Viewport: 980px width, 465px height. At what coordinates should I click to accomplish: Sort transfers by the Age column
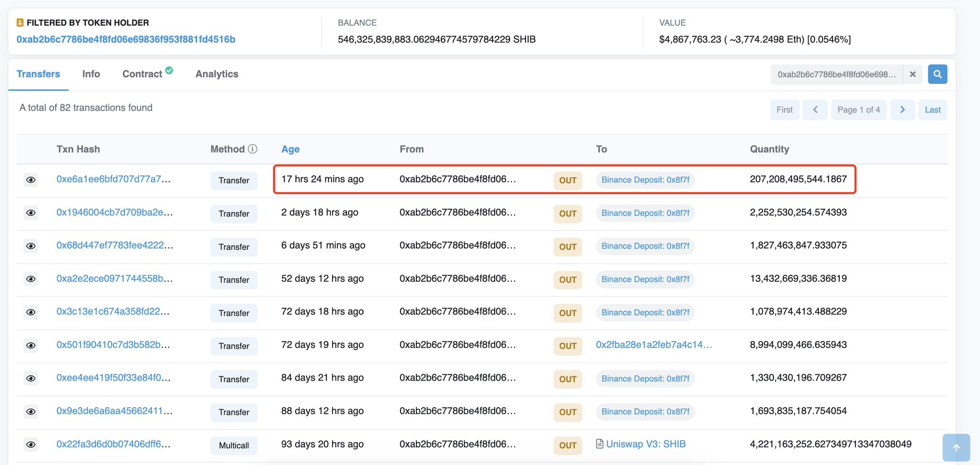click(290, 149)
